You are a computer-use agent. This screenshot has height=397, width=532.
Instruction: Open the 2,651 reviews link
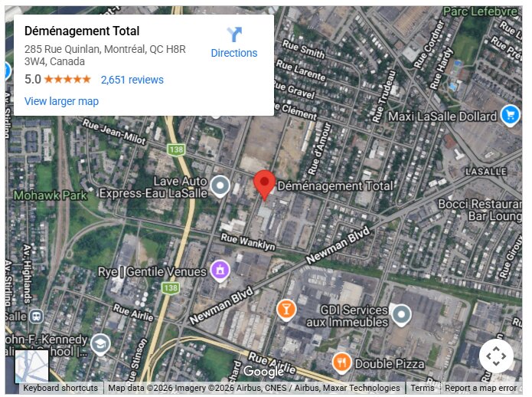[132, 80]
